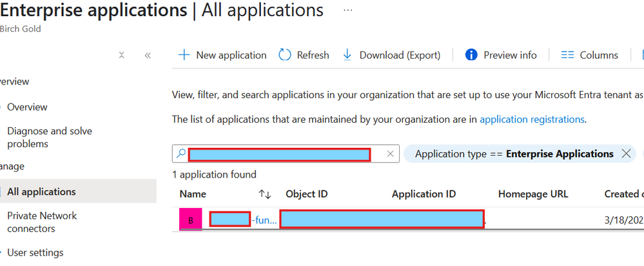Click the Object ID column header
Image resolution: width=644 pixels, height=266 pixels.
pos(306,194)
